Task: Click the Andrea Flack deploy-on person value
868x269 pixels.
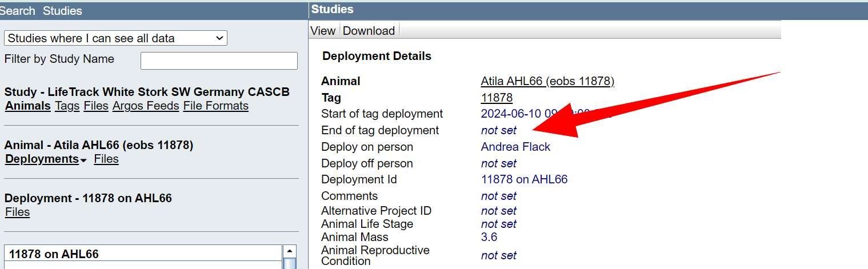Action: click(x=515, y=147)
